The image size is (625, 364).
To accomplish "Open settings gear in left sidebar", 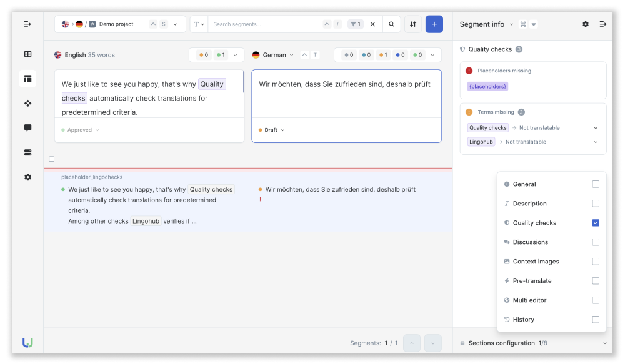I will coord(27,177).
